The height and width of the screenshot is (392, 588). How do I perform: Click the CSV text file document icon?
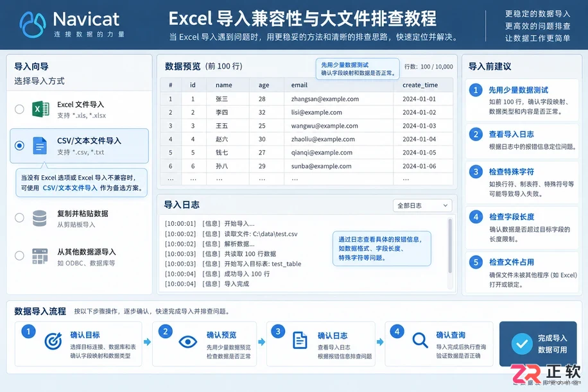pos(40,146)
